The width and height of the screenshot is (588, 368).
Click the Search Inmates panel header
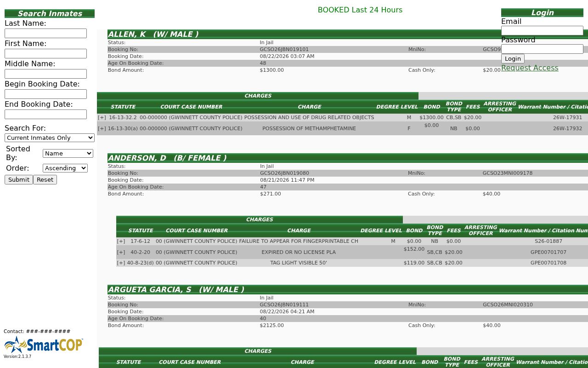tap(50, 14)
